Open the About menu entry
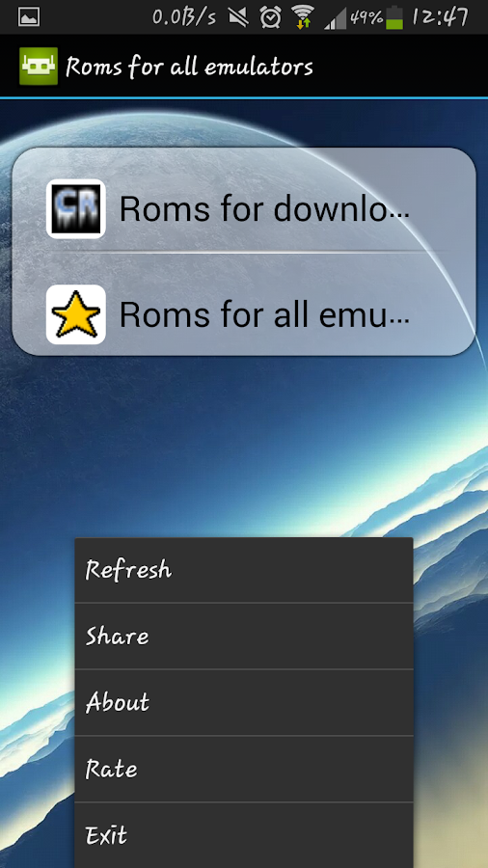This screenshot has height=868, width=488. click(x=244, y=702)
